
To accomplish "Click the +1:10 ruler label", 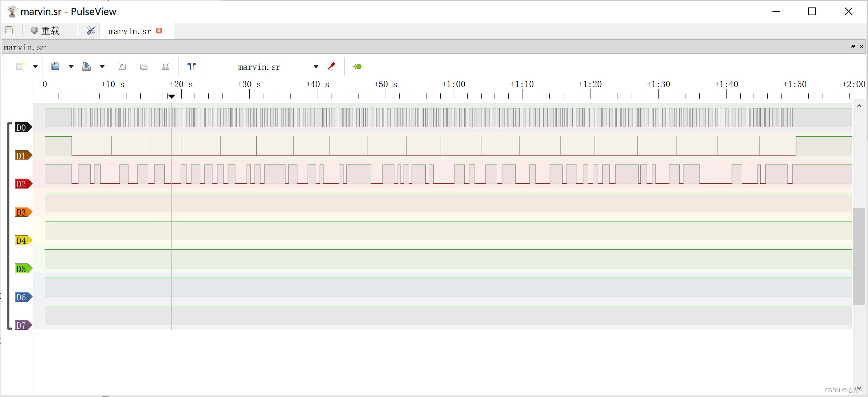I will (x=522, y=84).
